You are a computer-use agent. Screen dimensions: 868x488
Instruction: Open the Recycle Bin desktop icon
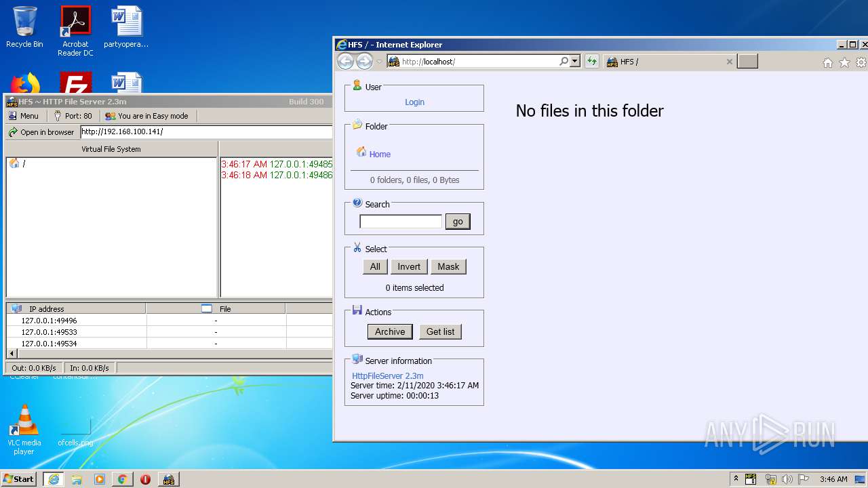coord(24,28)
